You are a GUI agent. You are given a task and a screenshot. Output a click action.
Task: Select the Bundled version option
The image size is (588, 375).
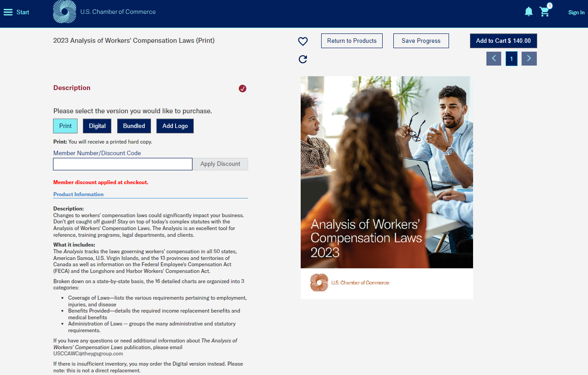[134, 126]
